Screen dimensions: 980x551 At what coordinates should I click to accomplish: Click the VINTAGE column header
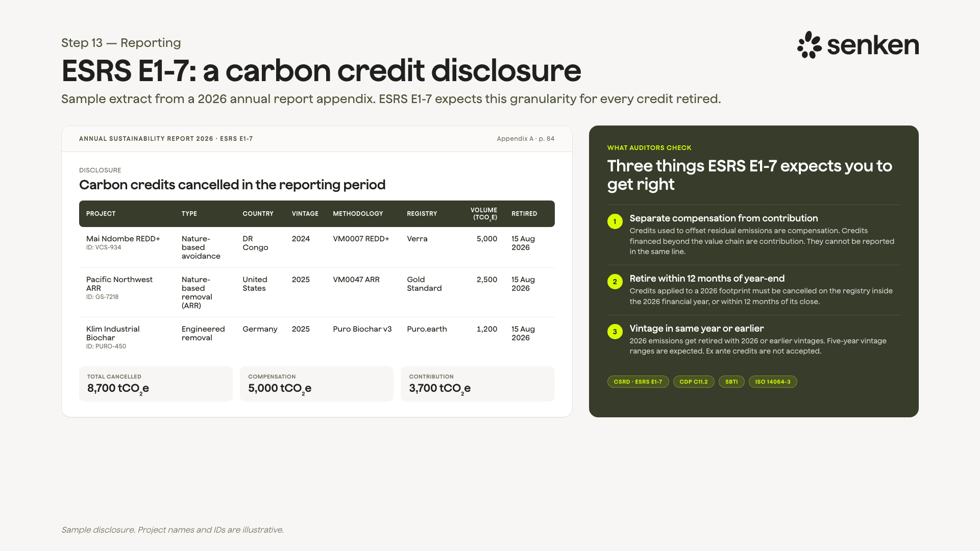click(x=305, y=214)
